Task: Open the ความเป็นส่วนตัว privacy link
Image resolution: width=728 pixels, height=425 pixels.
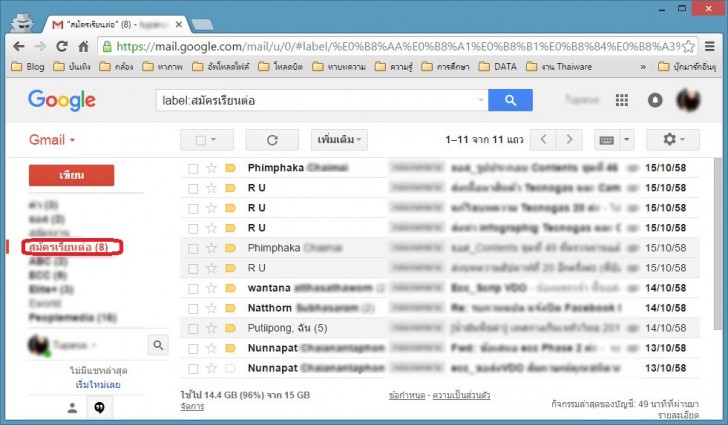Action: point(462,395)
